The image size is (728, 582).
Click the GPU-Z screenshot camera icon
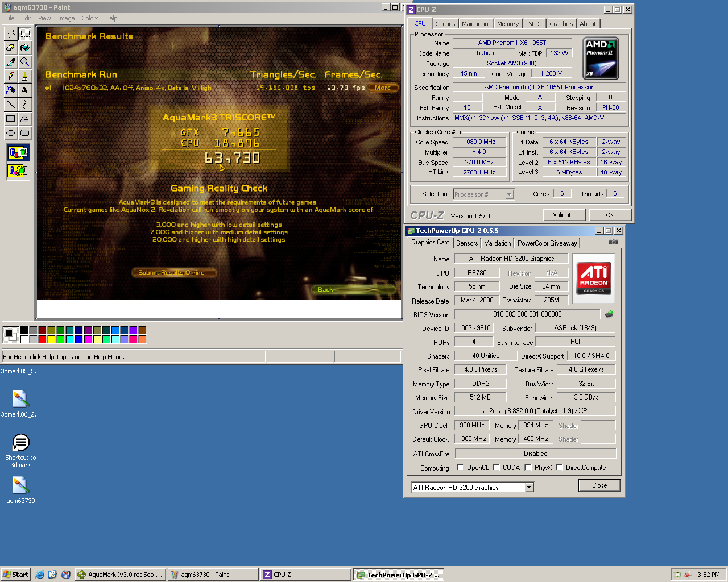613,242
